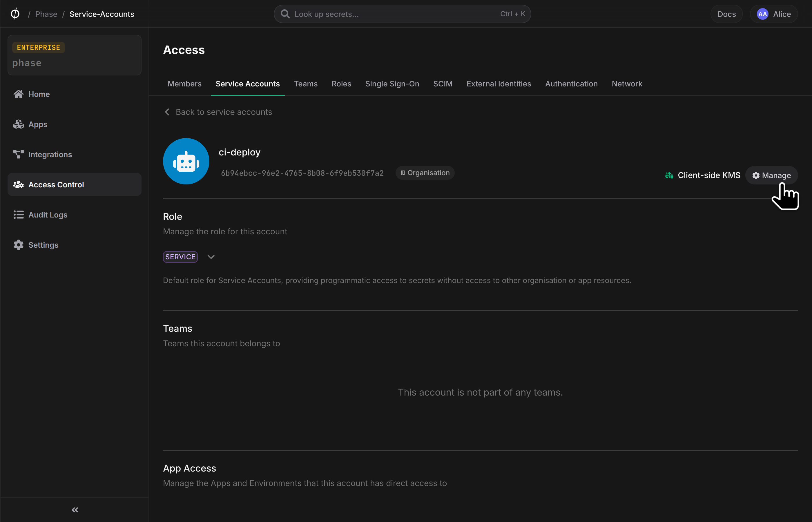Viewport: 812px width, 522px height.
Task: Expand the role dropdown chevron
Action: point(211,257)
